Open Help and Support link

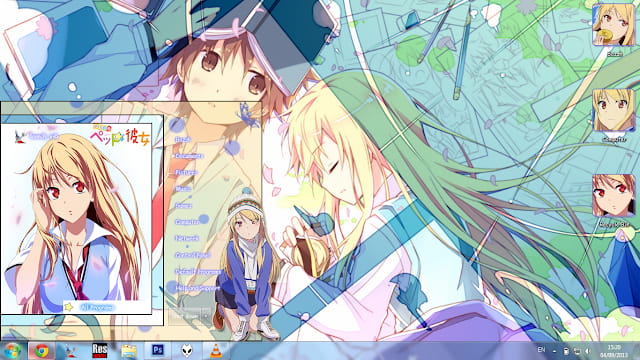tap(197, 288)
